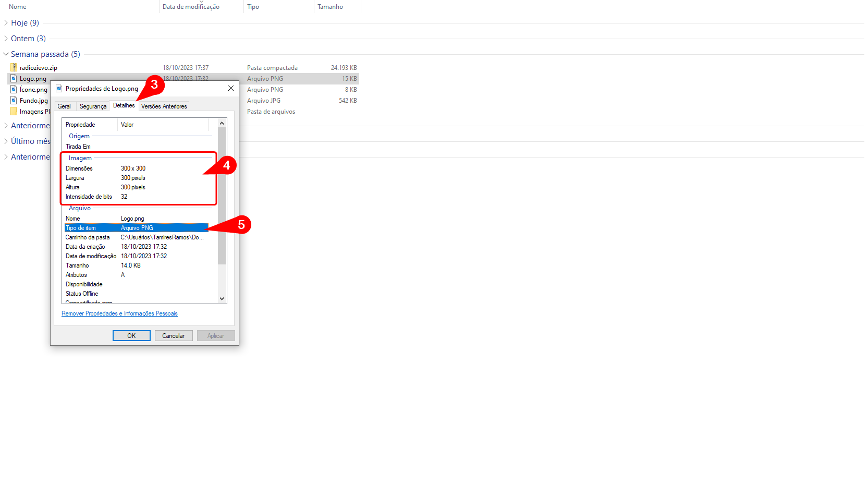Open Remover Propriedades e Informações Pessoais link
The image size is (868, 484).
tap(119, 313)
